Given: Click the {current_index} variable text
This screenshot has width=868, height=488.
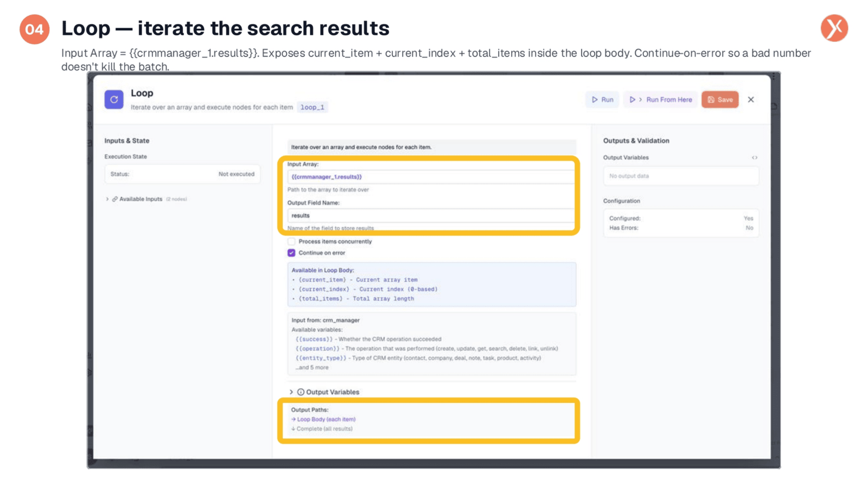Looking at the screenshot, I should point(324,289).
